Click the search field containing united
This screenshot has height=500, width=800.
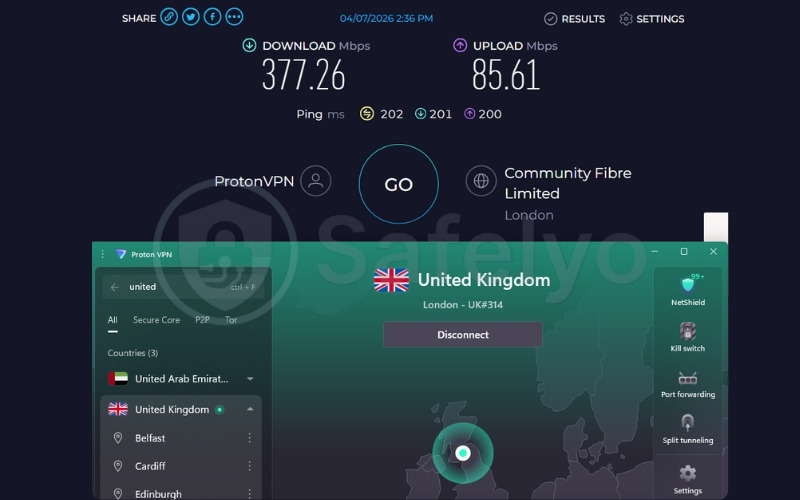click(183, 287)
